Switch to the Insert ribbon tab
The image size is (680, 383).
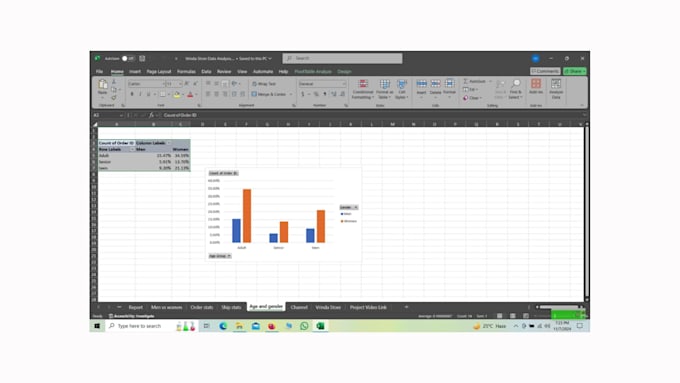[x=135, y=72]
